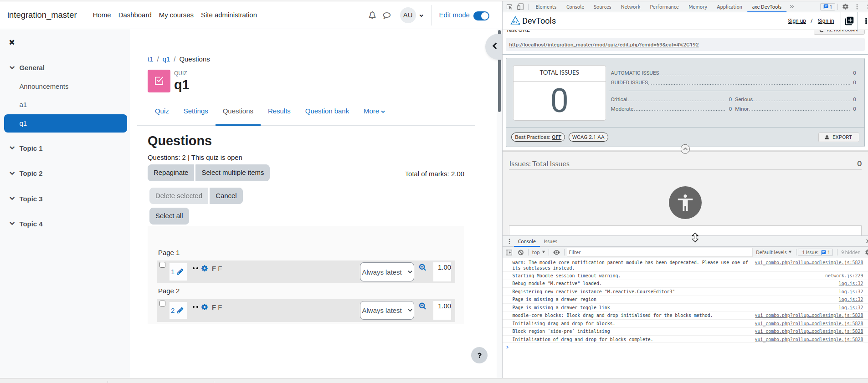
Task: Expand Topic 2 in course index
Action: point(12,173)
